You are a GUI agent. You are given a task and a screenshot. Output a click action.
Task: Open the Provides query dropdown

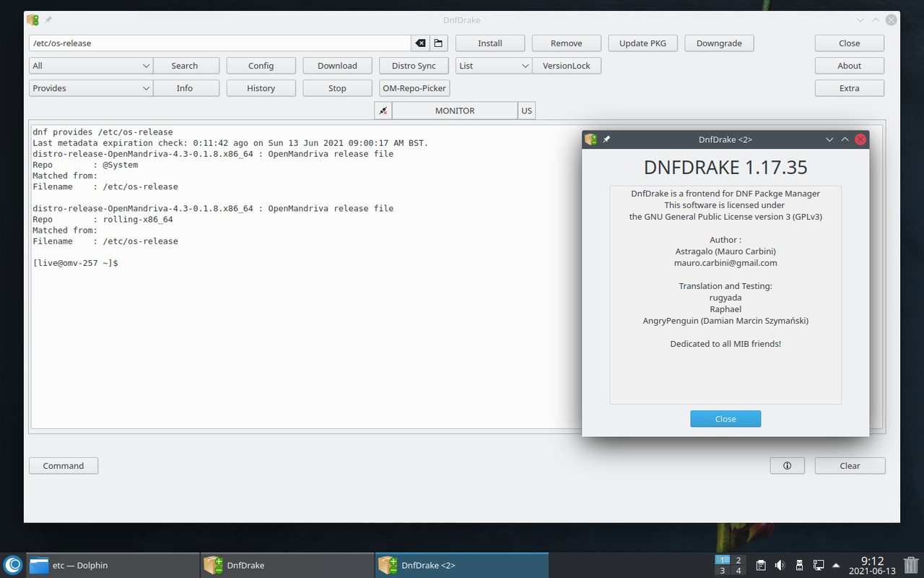(x=91, y=88)
